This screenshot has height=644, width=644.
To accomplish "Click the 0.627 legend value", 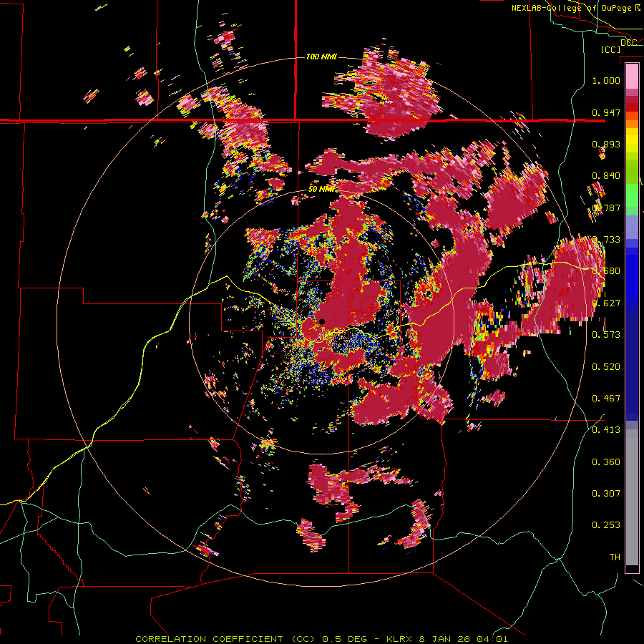I will pos(606,303).
